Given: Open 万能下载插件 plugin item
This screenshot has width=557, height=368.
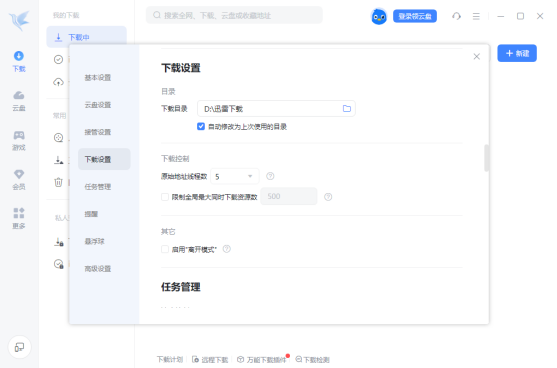Looking at the screenshot, I should coord(262,359).
